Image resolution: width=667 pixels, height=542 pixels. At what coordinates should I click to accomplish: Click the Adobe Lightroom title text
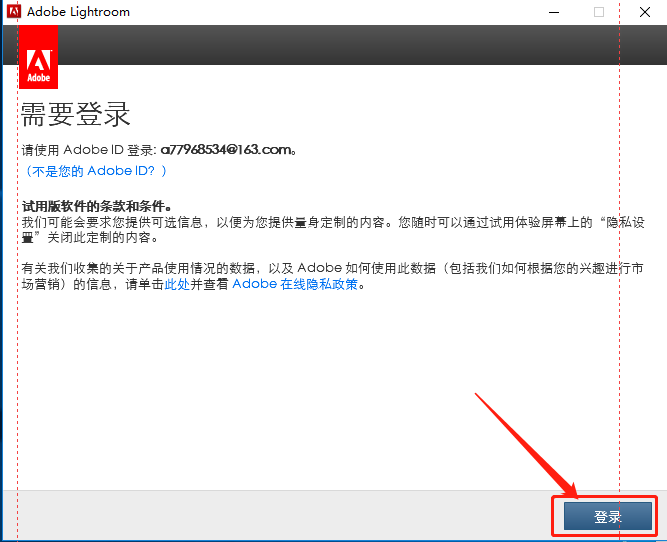click(78, 12)
